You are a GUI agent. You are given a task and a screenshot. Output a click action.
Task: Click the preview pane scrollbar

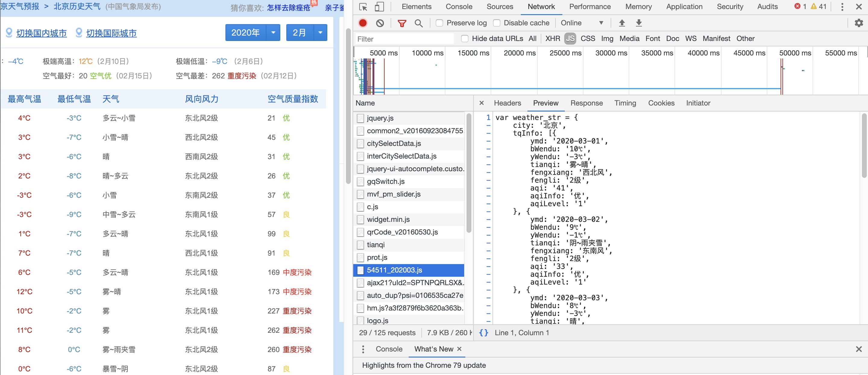(864, 146)
